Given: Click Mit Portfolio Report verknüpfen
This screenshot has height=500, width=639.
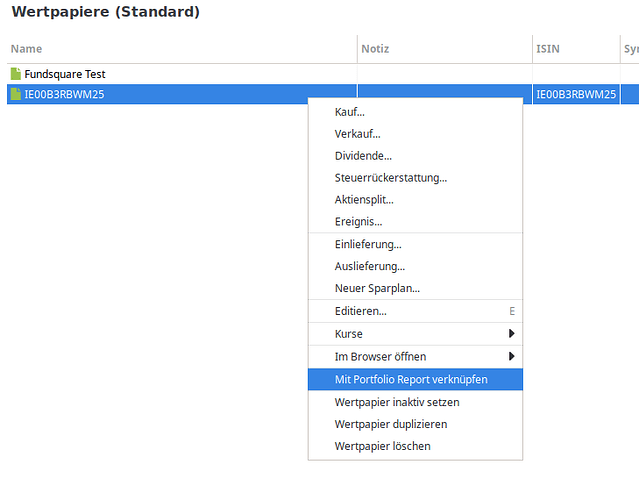Looking at the screenshot, I should click(411, 380).
